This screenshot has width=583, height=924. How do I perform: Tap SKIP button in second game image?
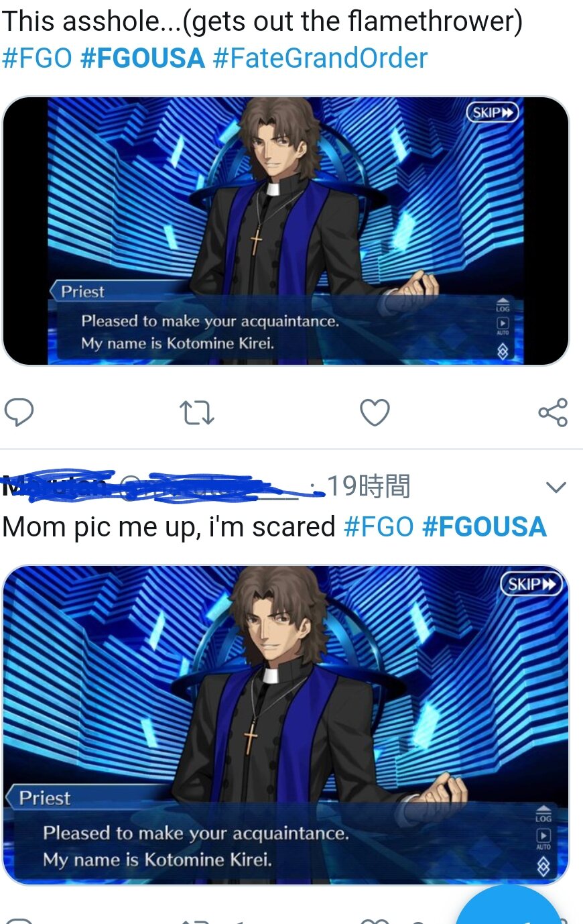point(532,585)
